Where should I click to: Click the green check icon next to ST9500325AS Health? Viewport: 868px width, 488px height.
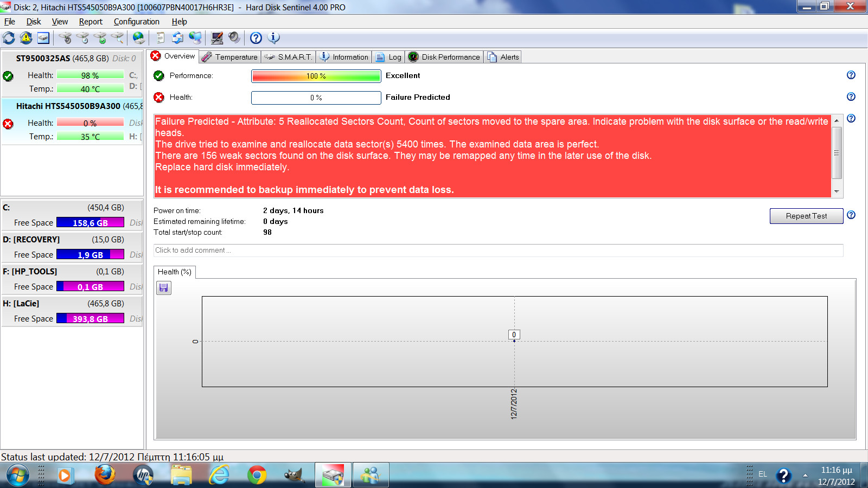8,76
